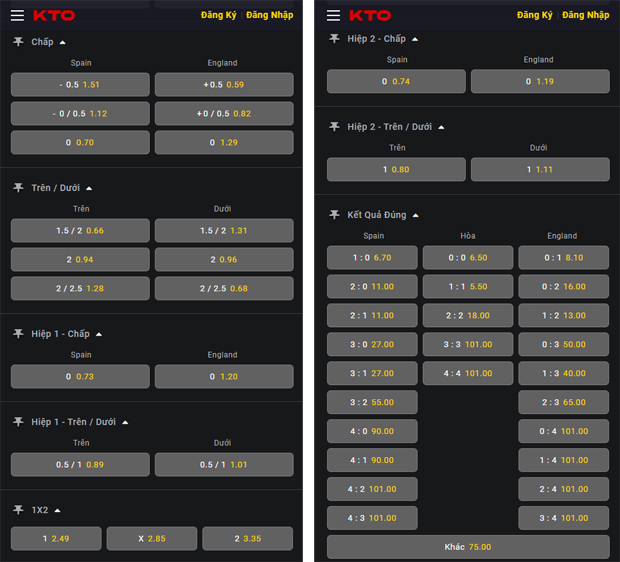Image resolution: width=620 pixels, height=562 pixels.
Task: Collapse the Hiệp 1 - Trên / Dưới section
Action: click(x=127, y=422)
